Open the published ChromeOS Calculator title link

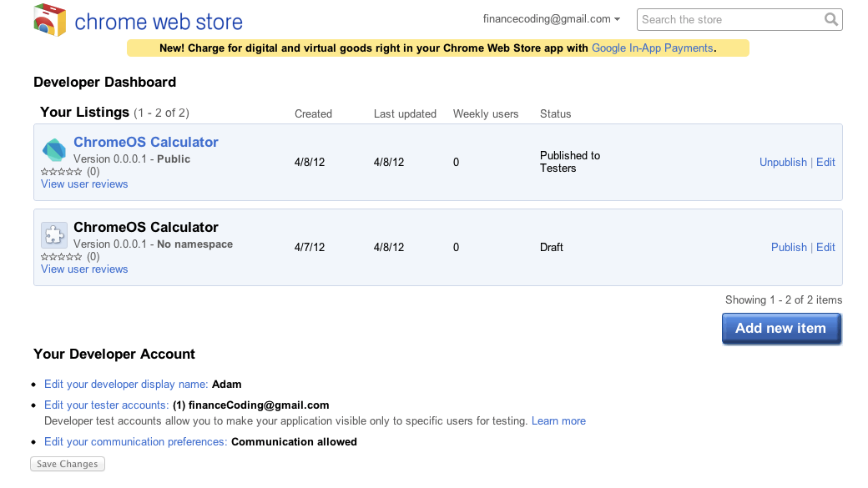(145, 142)
